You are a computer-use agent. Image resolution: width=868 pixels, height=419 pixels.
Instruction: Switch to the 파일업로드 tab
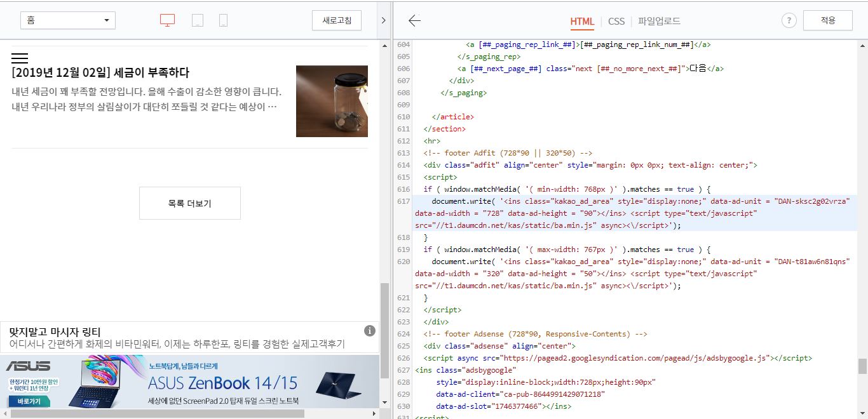(660, 21)
